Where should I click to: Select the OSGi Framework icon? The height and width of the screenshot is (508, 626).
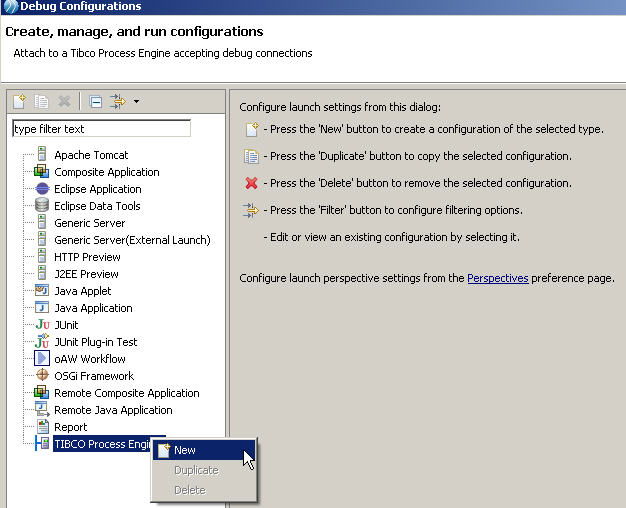point(42,375)
